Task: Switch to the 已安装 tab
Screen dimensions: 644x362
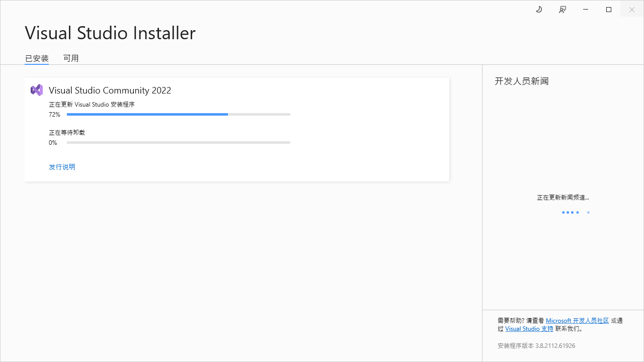Action: click(x=37, y=58)
